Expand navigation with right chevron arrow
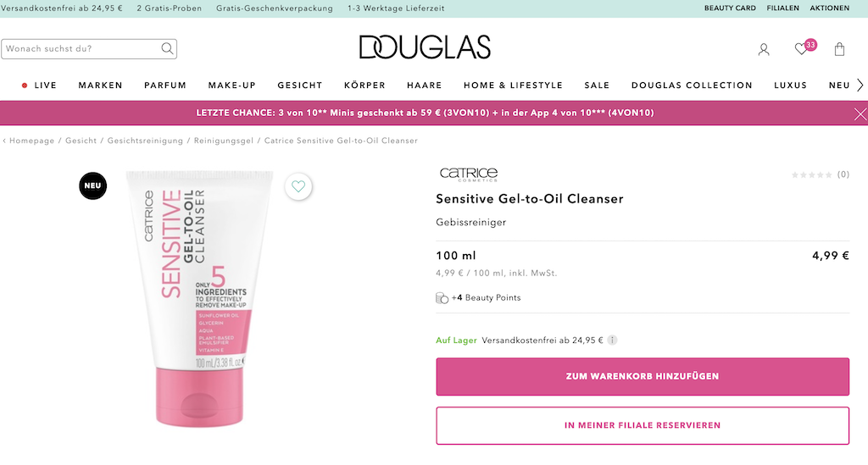This screenshot has width=868, height=465. tap(860, 86)
